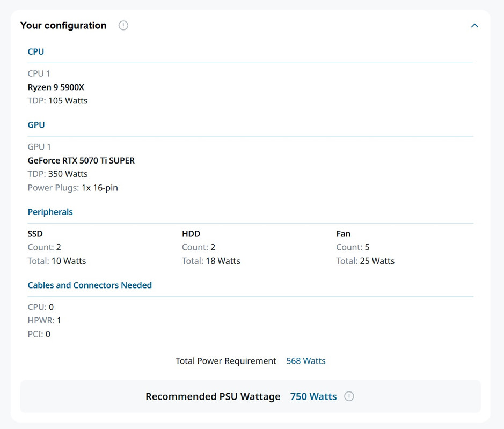Click Cables and Connectors Needed heading
The width and height of the screenshot is (504, 429).
pyautogui.click(x=90, y=285)
